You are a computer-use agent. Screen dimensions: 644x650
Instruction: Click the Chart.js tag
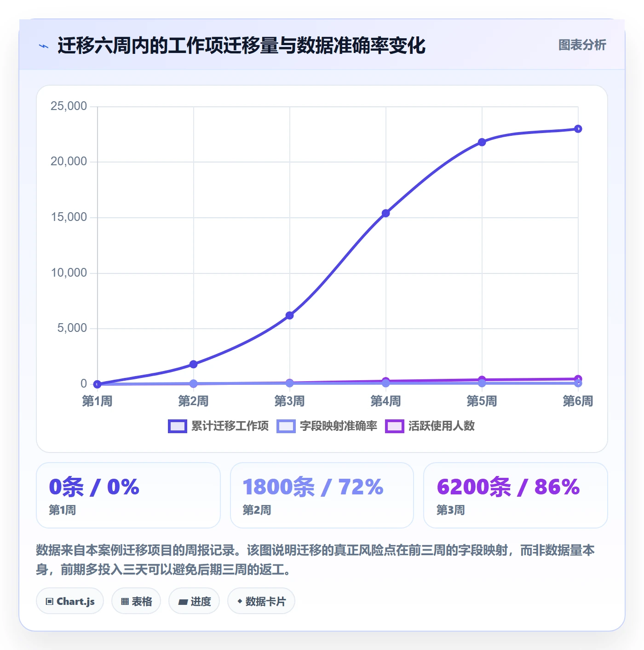tap(70, 601)
